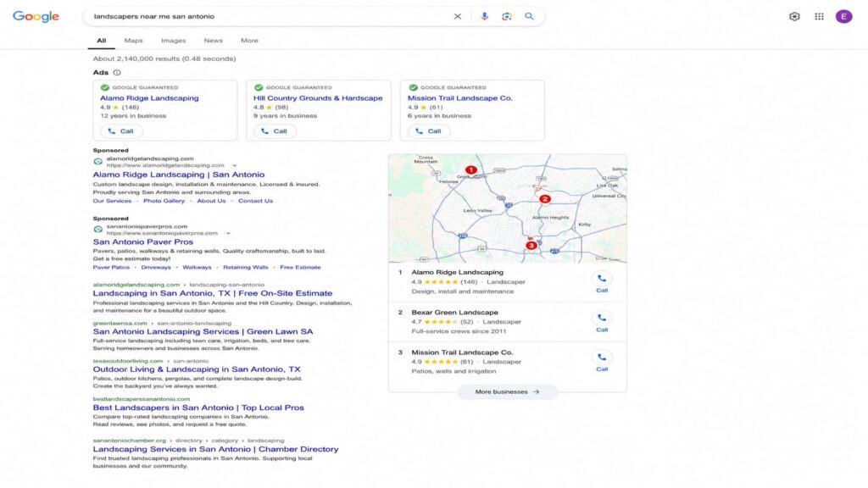Open the sponsored San Antonio Paver Pros result
Screen dimensions: 868x488
(x=142, y=241)
